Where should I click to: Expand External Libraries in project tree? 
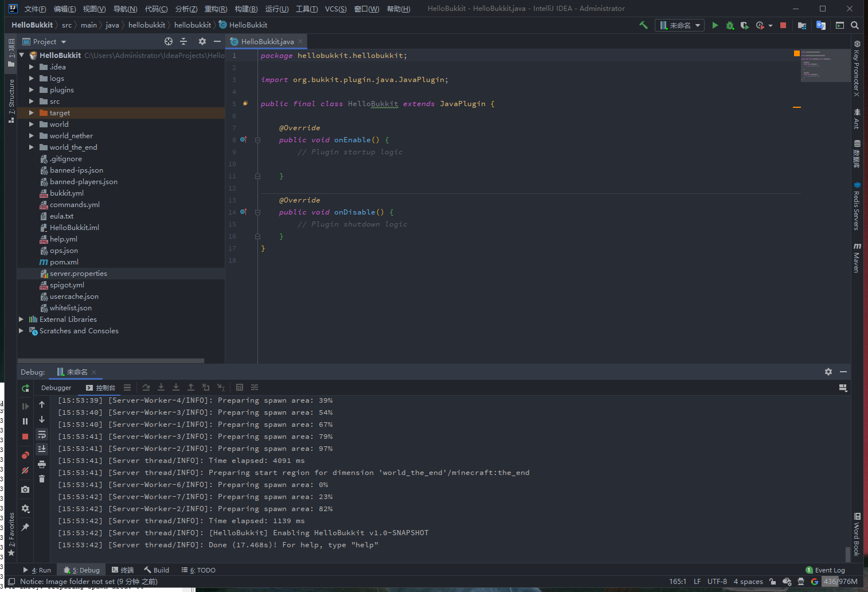(21, 320)
